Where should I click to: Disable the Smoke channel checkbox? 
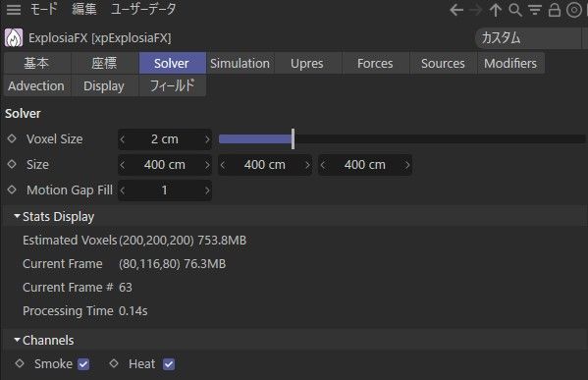click(83, 364)
